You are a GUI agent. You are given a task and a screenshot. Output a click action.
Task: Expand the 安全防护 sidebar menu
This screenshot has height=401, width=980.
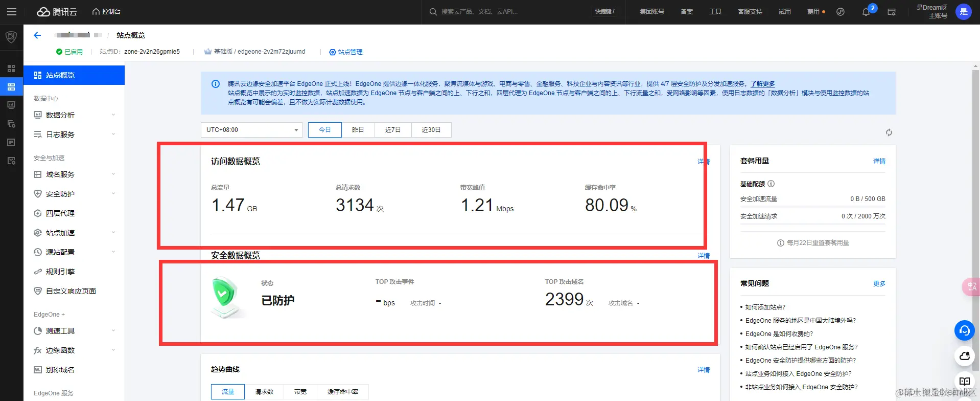point(74,194)
